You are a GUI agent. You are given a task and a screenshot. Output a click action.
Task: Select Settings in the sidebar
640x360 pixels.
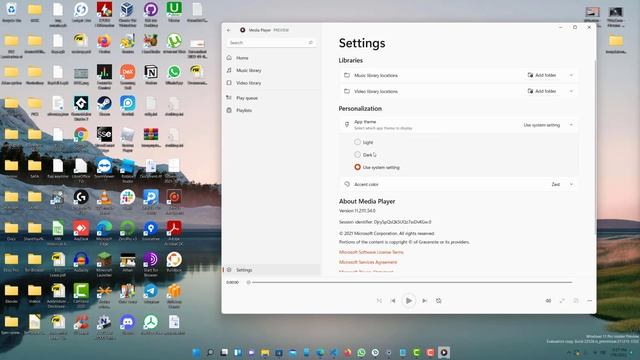coord(271,270)
